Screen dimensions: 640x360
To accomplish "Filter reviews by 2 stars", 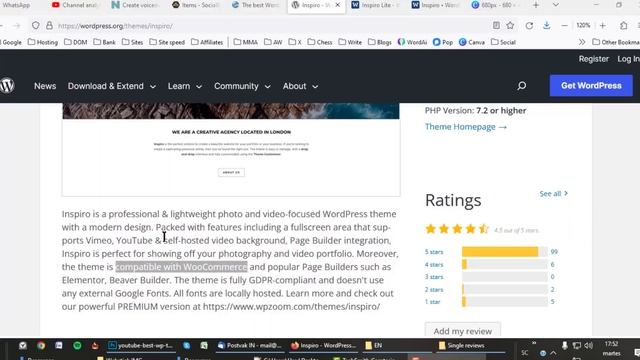I will 433,289.
